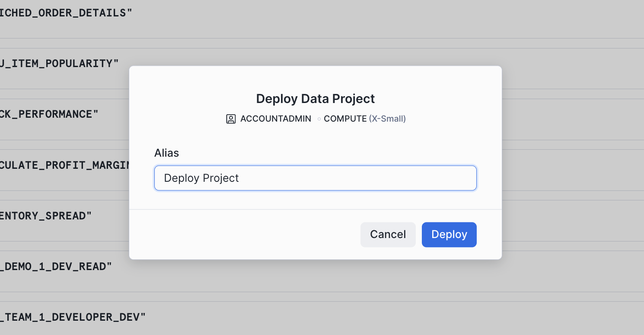The width and height of the screenshot is (644, 335).
Task: Select the Deploy Project text in Alias
Action: (201, 178)
